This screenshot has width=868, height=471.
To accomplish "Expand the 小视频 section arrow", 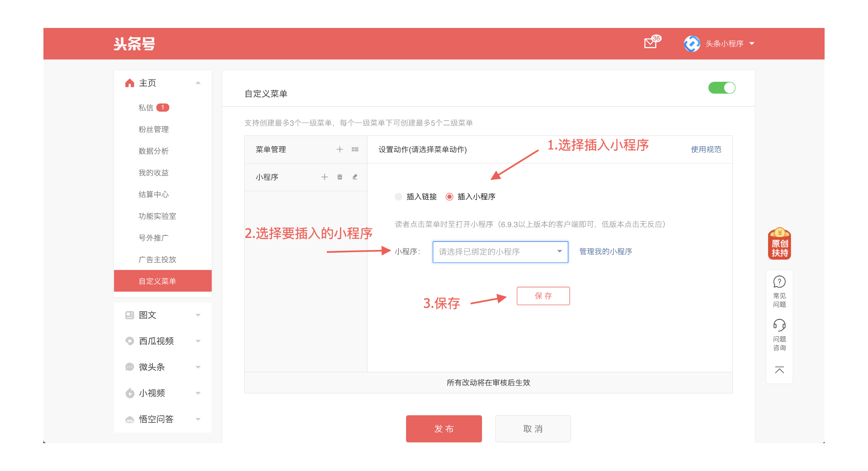I will tap(198, 393).
